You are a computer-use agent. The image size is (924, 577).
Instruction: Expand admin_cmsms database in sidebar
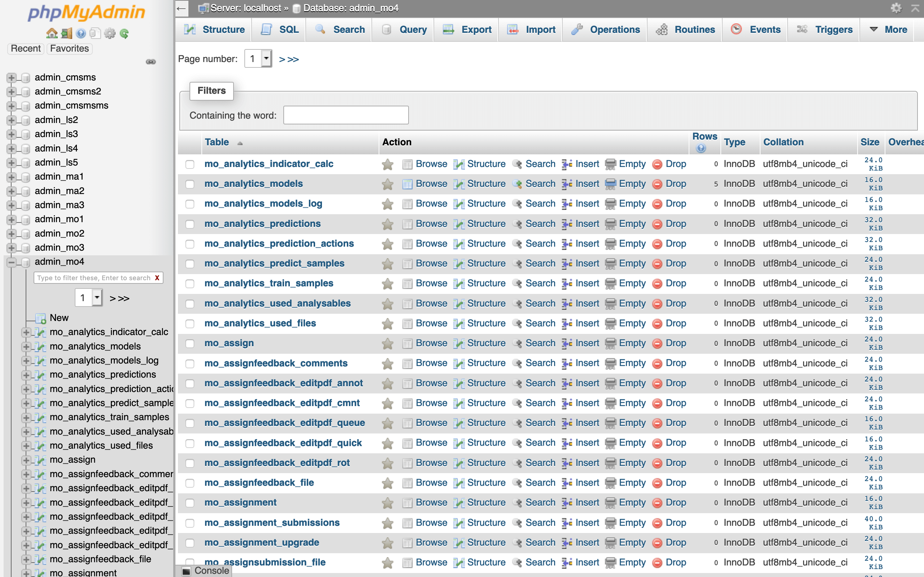click(x=12, y=77)
